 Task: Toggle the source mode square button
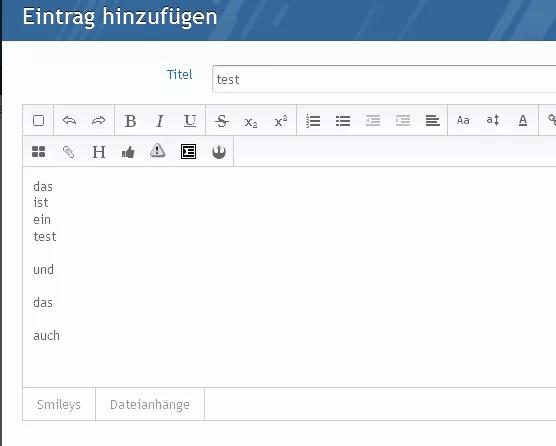(38, 121)
